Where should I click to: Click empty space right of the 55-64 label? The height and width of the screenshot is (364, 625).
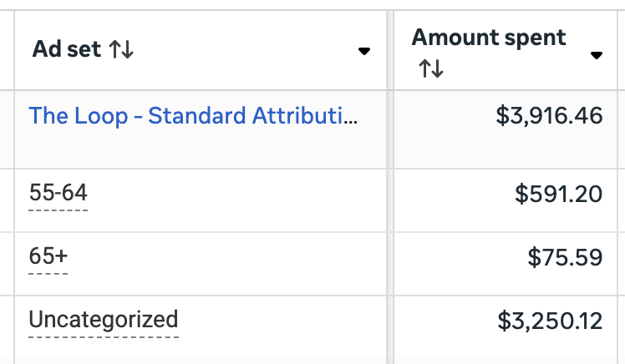(234, 194)
